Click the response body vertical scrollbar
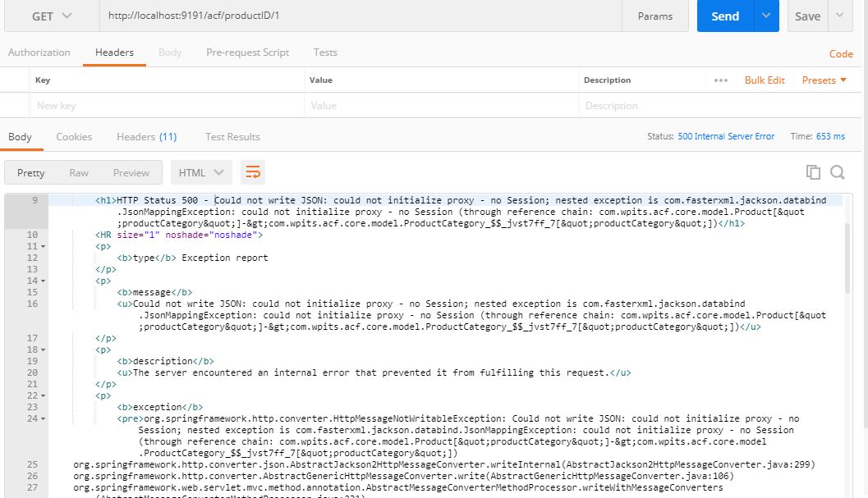The height and width of the screenshot is (498, 868). pyautogui.click(x=847, y=258)
